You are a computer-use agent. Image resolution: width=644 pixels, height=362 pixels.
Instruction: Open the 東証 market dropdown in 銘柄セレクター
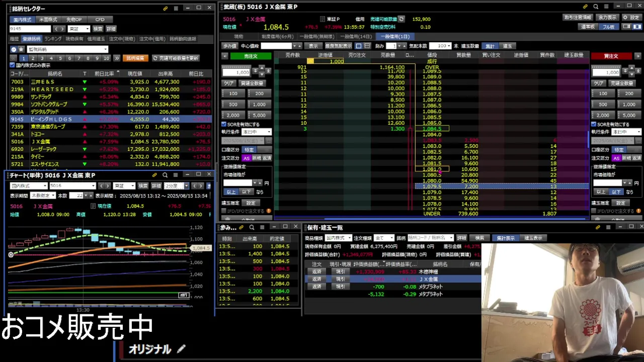[79, 29]
